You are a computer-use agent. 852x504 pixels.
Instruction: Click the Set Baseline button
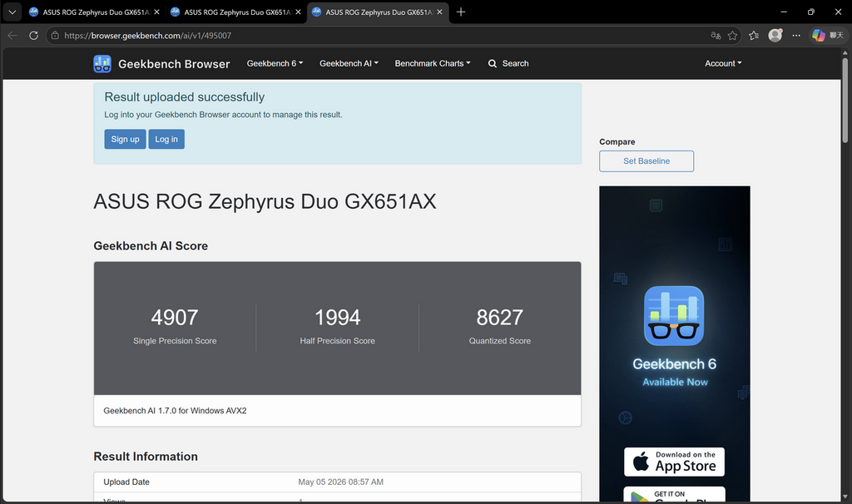coord(646,161)
